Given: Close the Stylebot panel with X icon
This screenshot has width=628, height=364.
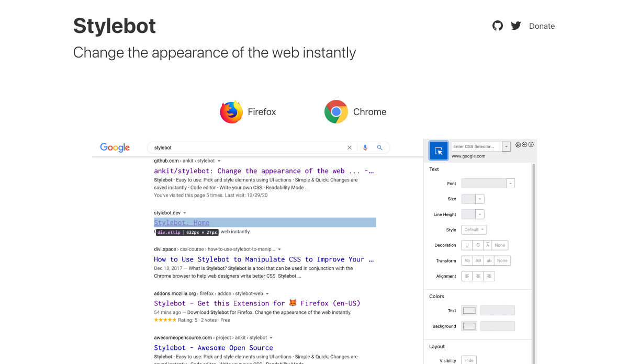Looking at the screenshot, I should pos(531,145).
